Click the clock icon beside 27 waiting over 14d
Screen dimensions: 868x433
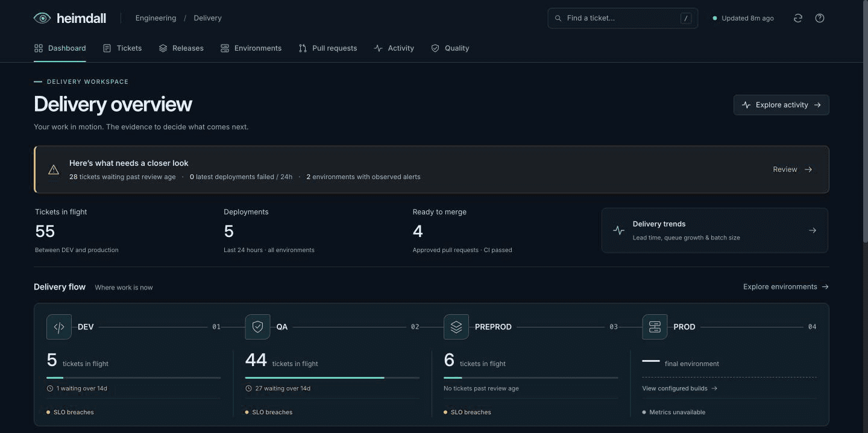[248, 388]
